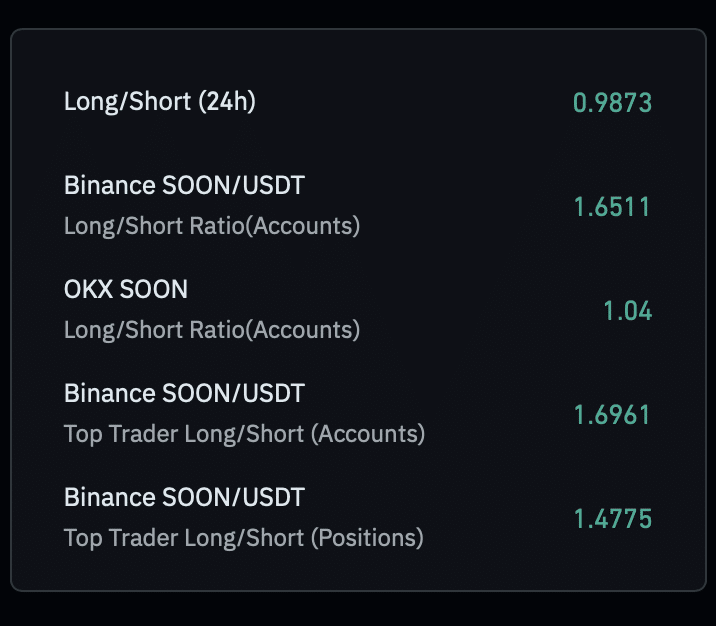
Task: Click Top Trader Long/Short (Accounts) subtitle
Action: click(244, 434)
